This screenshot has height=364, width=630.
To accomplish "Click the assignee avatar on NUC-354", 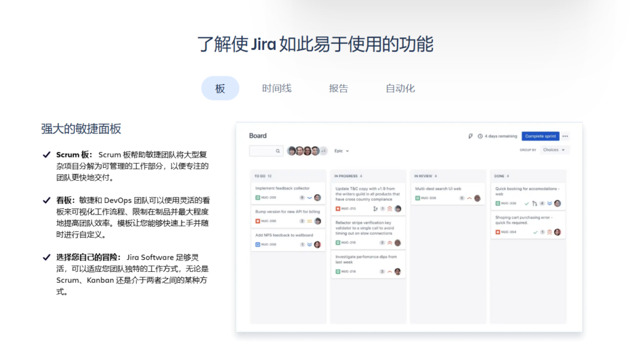I will 557,232.
